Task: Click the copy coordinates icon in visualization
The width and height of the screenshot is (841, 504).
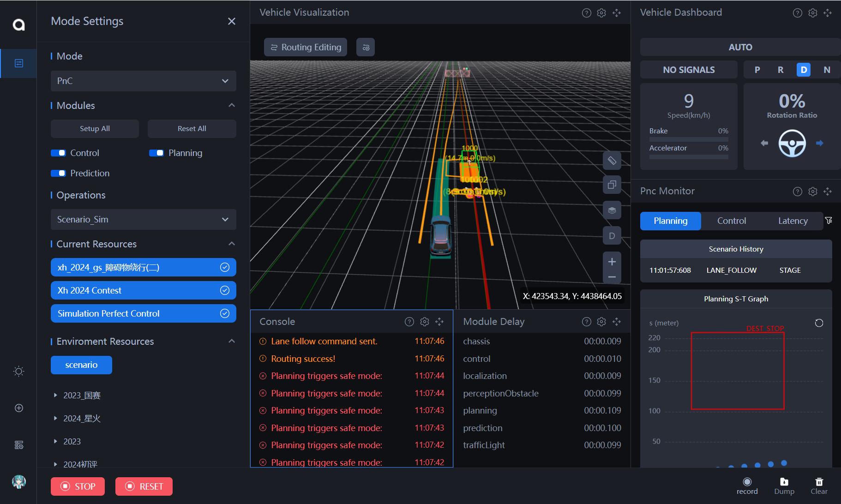Action: pos(612,185)
